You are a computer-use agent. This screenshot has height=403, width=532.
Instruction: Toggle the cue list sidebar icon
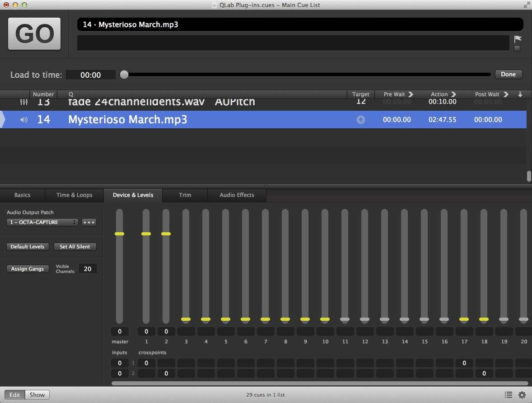click(x=508, y=395)
